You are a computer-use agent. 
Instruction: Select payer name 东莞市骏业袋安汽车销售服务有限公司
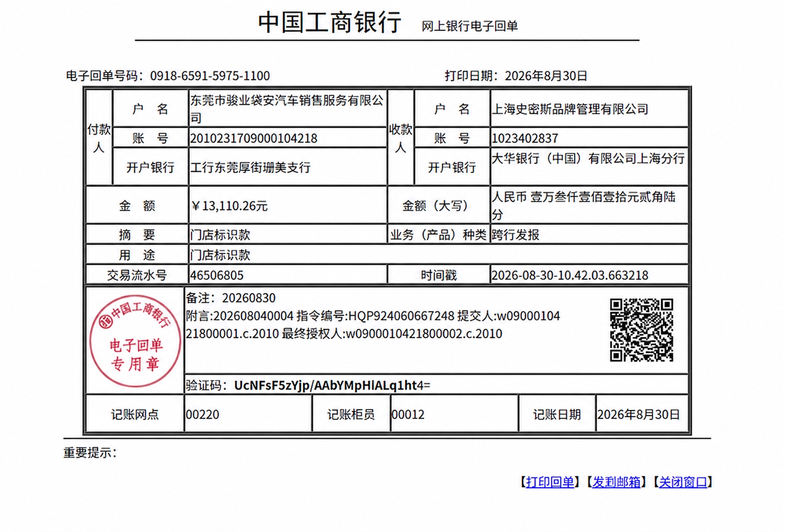pyautogui.click(x=287, y=109)
